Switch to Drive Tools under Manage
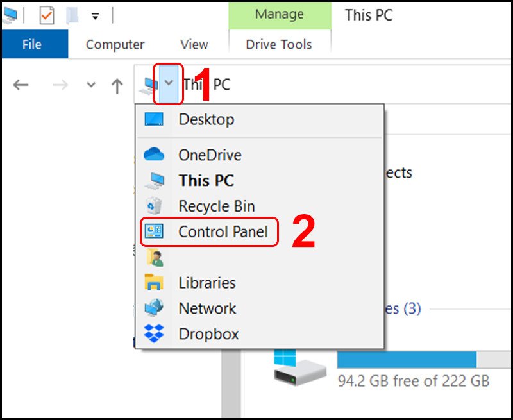The image size is (513, 420). coord(279,44)
